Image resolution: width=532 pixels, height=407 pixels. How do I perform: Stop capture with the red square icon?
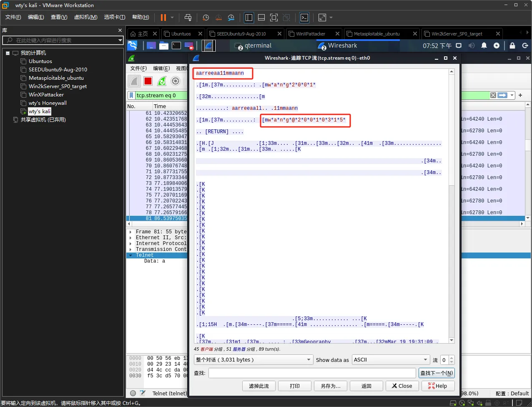coord(148,81)
